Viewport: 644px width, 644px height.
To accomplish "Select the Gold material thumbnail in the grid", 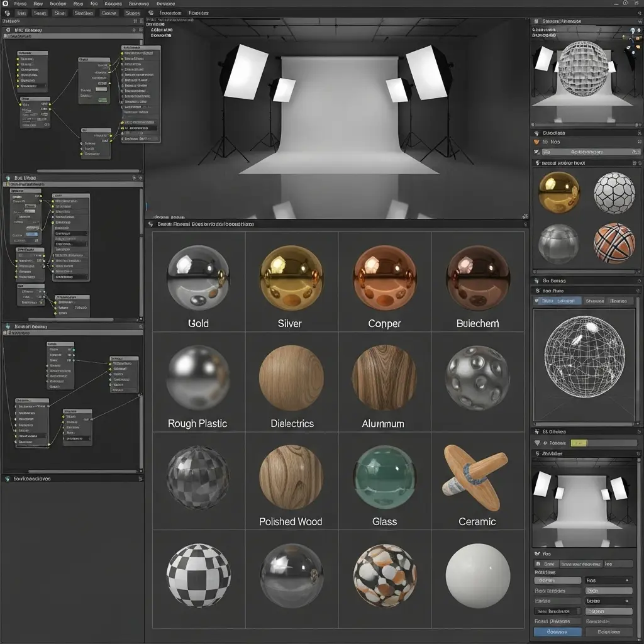I will tap(197, 277).
